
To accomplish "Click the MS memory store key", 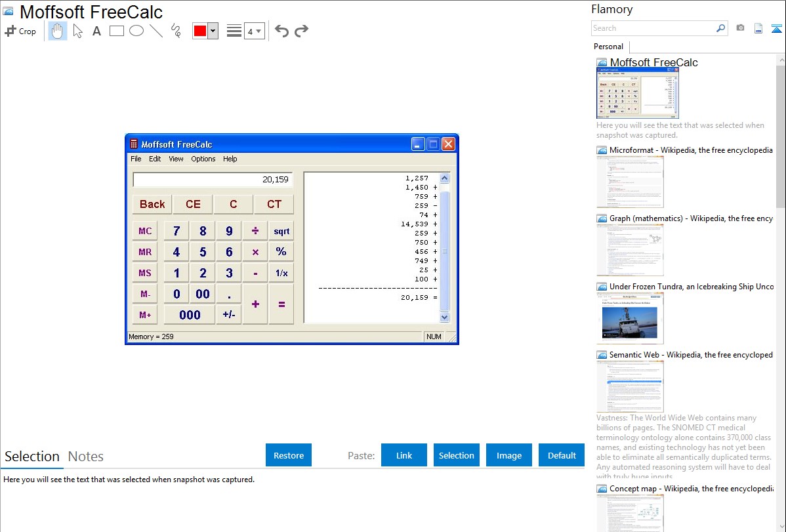I will (x=145, y=274).
